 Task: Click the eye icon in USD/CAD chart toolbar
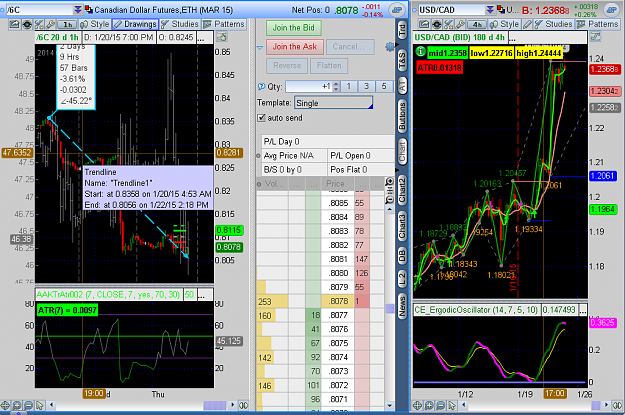pyautogui.click(x=436, y=24)
